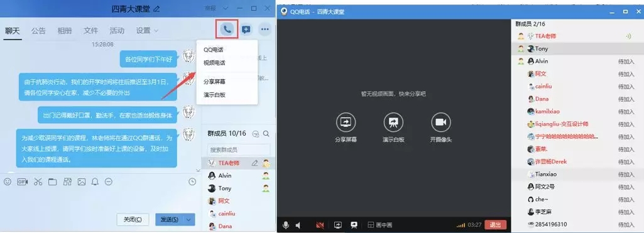The height and width of the screenshot is (233, 644).
Task: Open the 文件 tab
Action: (90, 30)
